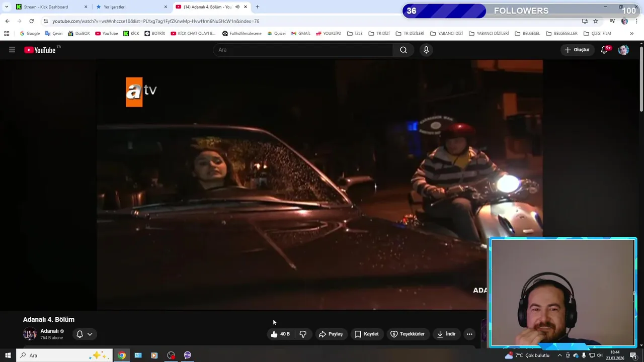Like the video with thumbs up
Viewport: 644px width, 362px height.
(280, 334)
